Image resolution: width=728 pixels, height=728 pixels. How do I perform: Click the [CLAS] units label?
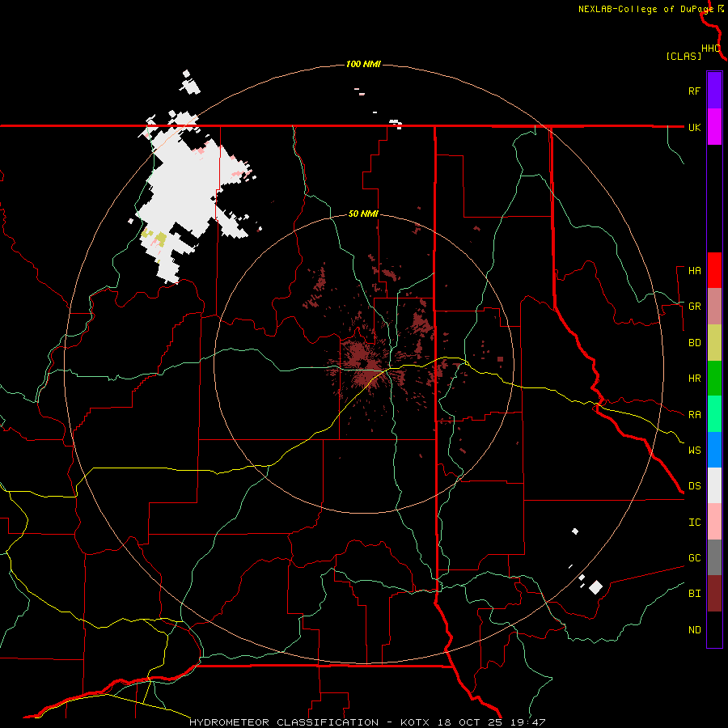(x=684, y=56)
